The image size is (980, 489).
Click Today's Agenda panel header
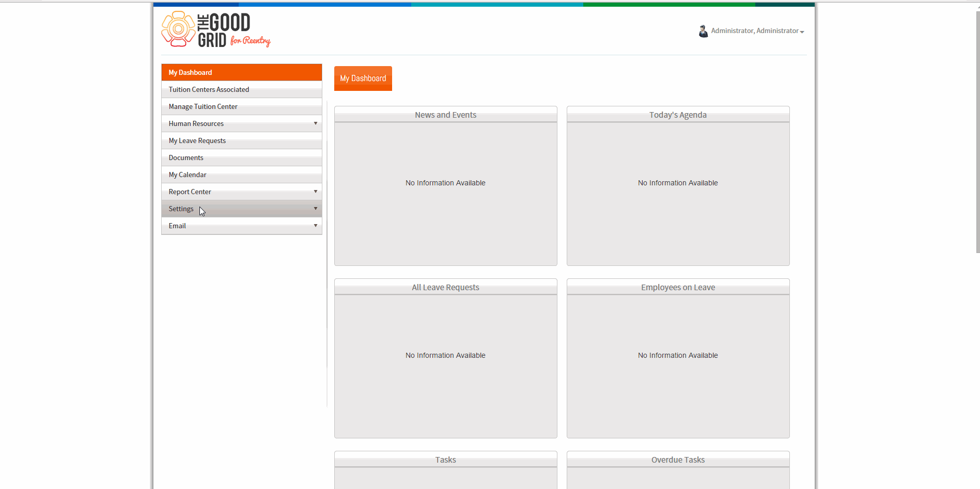click(678, 115)
